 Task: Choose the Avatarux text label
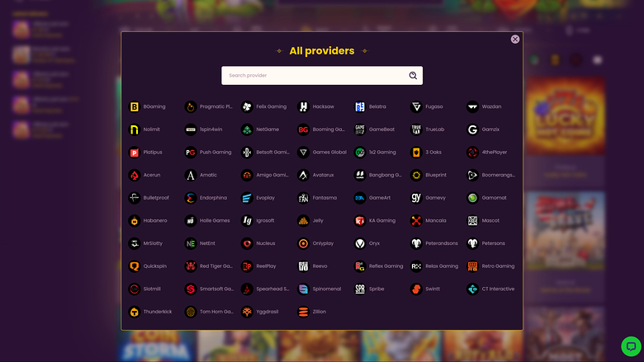click(x=323, y=175)
